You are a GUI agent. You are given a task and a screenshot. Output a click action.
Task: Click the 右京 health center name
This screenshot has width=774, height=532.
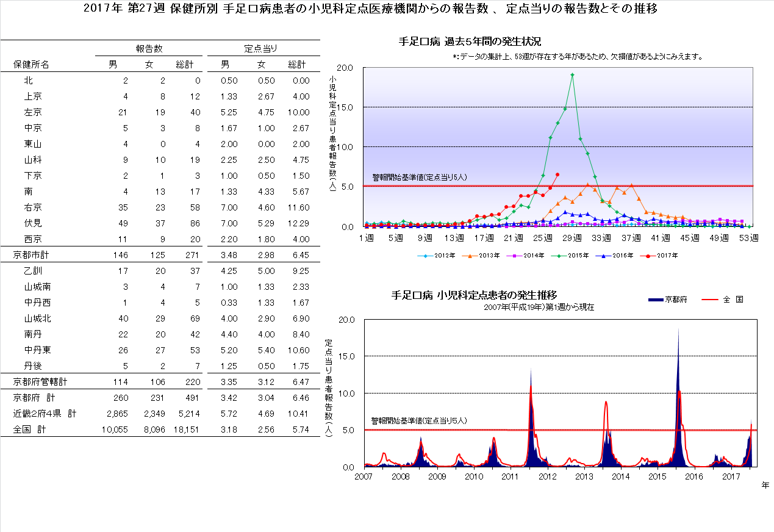(33, 207)
